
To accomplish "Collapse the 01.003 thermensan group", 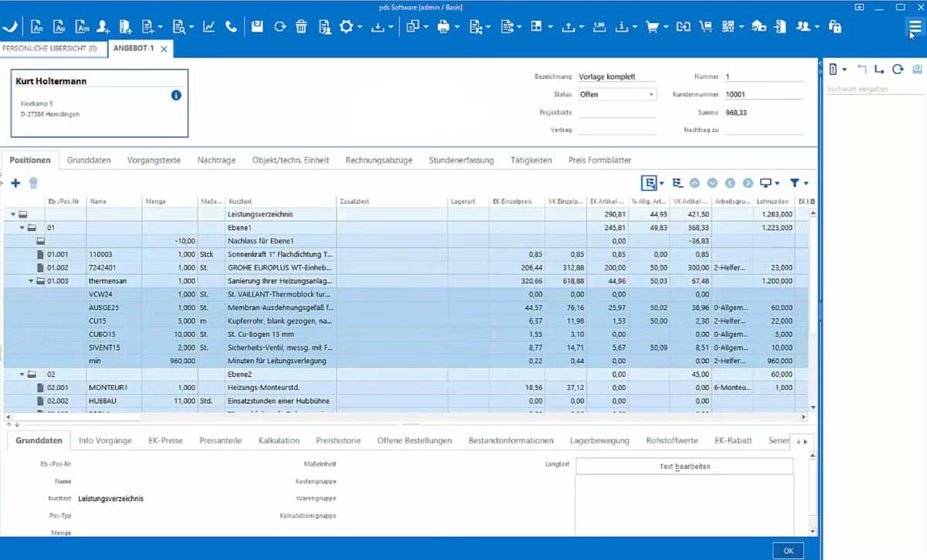I will [x=32, y=281].
